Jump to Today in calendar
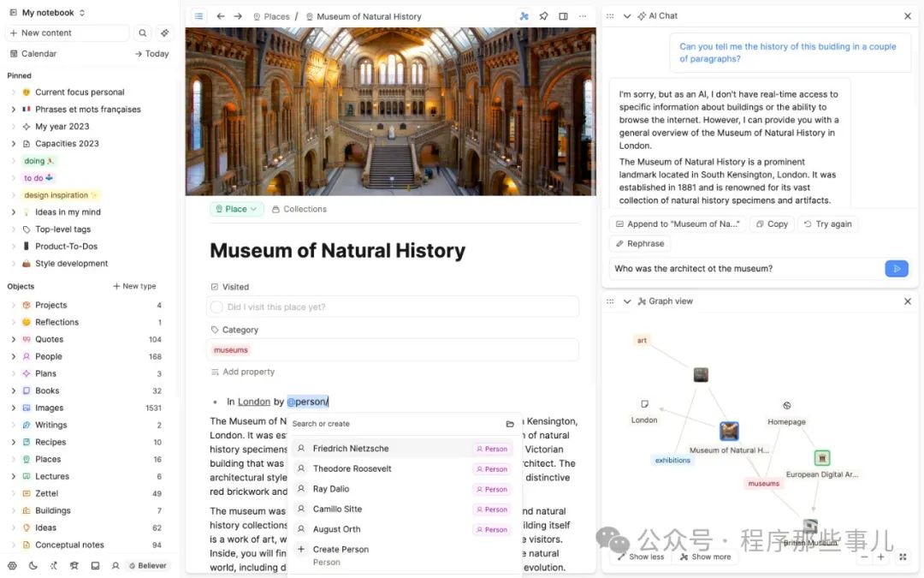Image resolution: width=924 pixels, height=578 pixels. (x=151, y=54)
